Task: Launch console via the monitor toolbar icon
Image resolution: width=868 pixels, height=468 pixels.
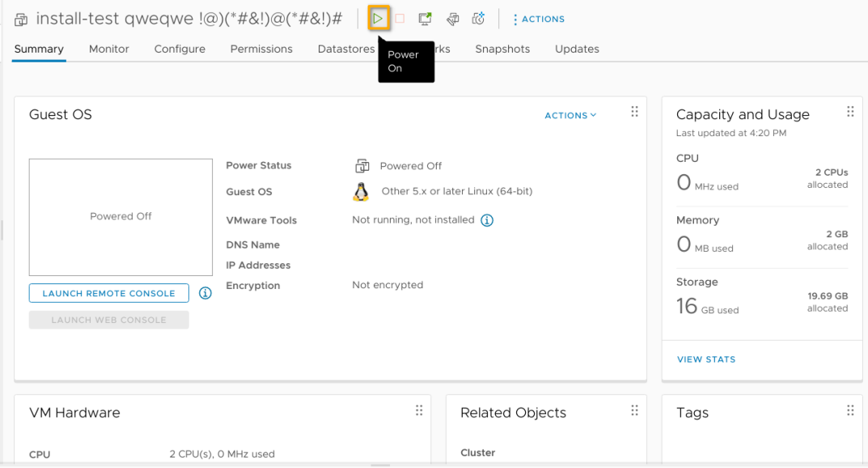Action: 425,19
